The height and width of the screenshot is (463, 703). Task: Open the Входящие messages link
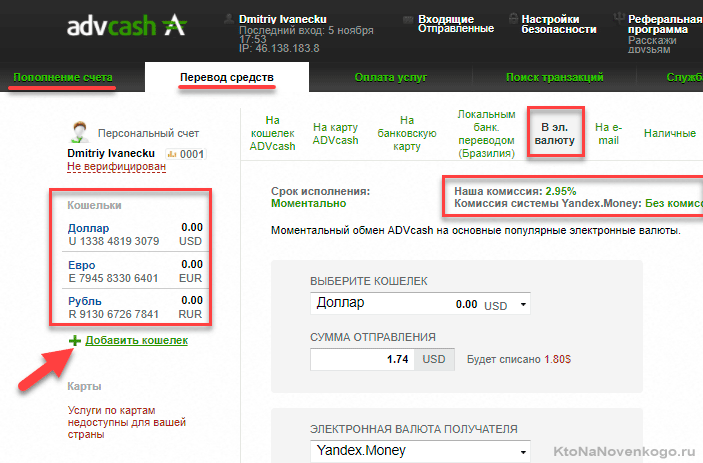[446, 19]
